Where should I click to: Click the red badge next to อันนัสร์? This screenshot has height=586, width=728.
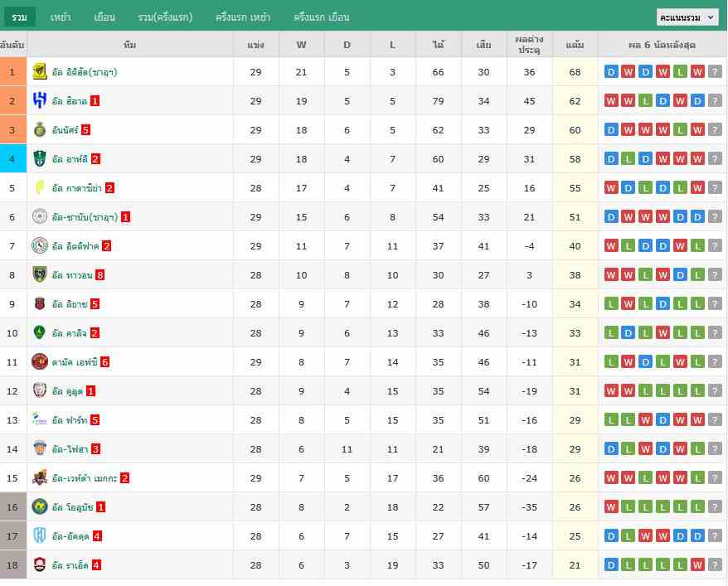click(85, 130)
